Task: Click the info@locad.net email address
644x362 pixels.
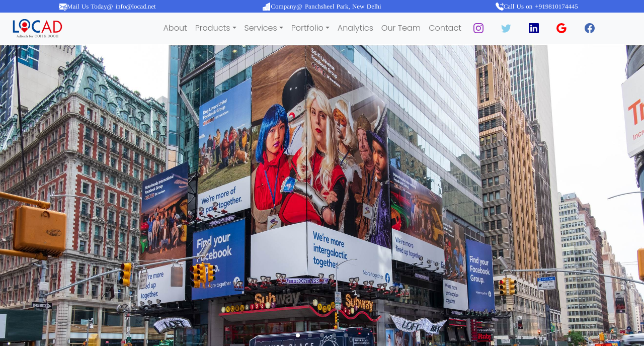Action: (x=135, y=7)
